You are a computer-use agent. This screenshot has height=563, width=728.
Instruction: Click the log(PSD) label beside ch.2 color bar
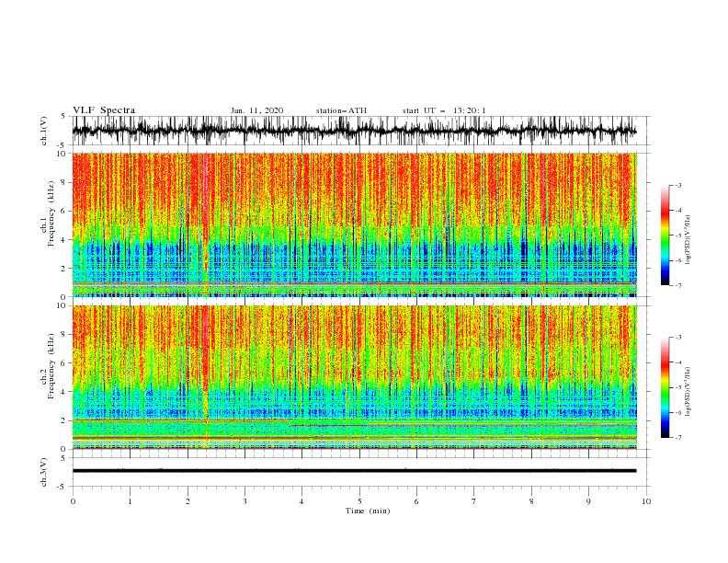pos(688,391)
